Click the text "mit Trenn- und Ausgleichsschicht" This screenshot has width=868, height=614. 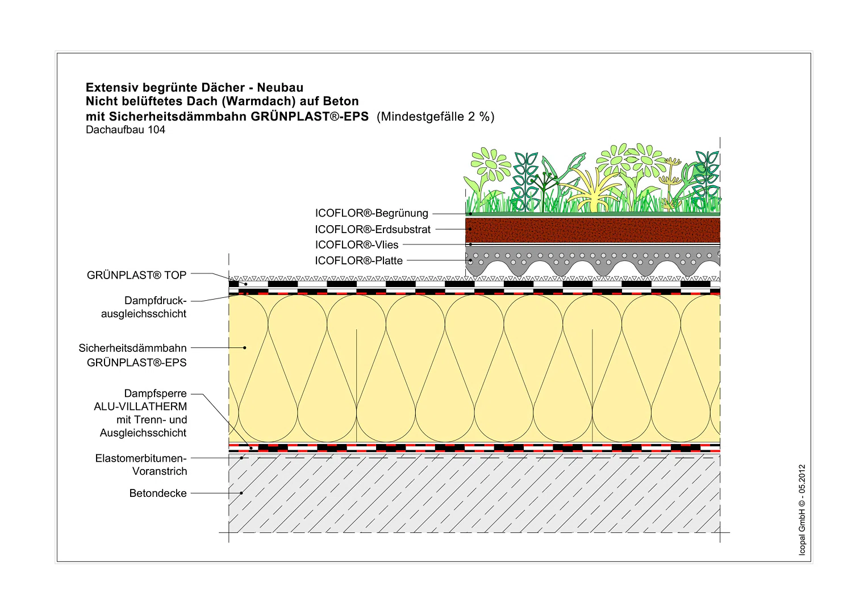tap(143, 426)
